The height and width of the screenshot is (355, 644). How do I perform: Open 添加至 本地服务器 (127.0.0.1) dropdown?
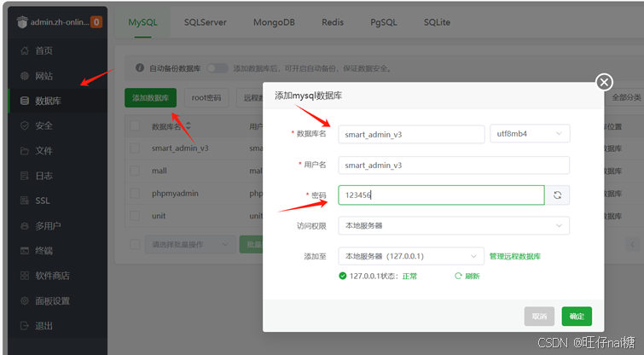pyautogui.click(x=411, y=256)
